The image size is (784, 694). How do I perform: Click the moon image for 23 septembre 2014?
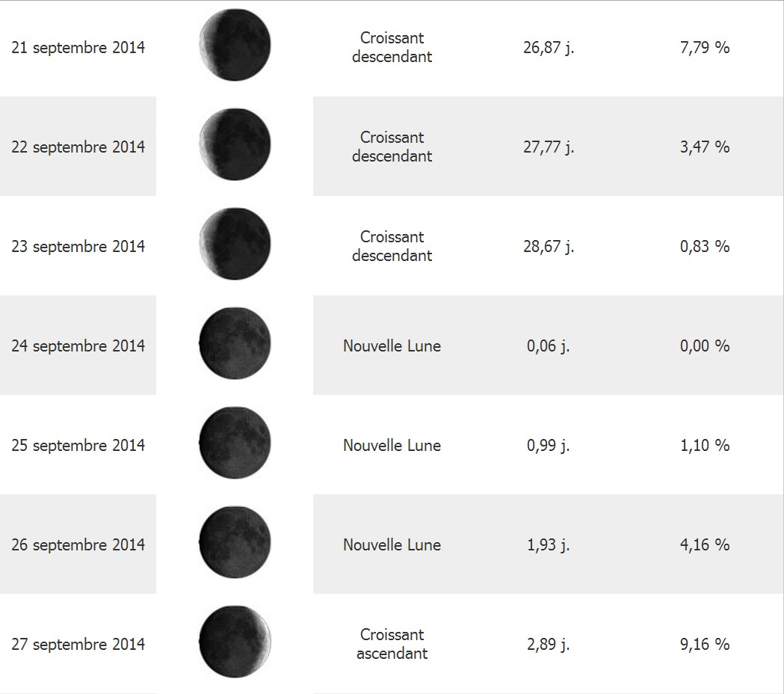(x=235, y=245)
